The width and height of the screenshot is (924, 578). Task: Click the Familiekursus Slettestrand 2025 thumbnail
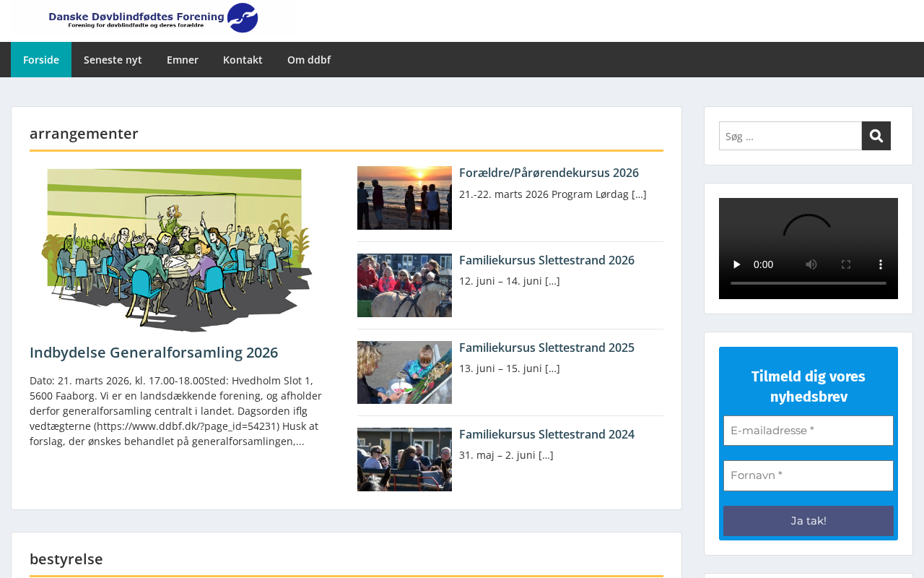point(404,372)
